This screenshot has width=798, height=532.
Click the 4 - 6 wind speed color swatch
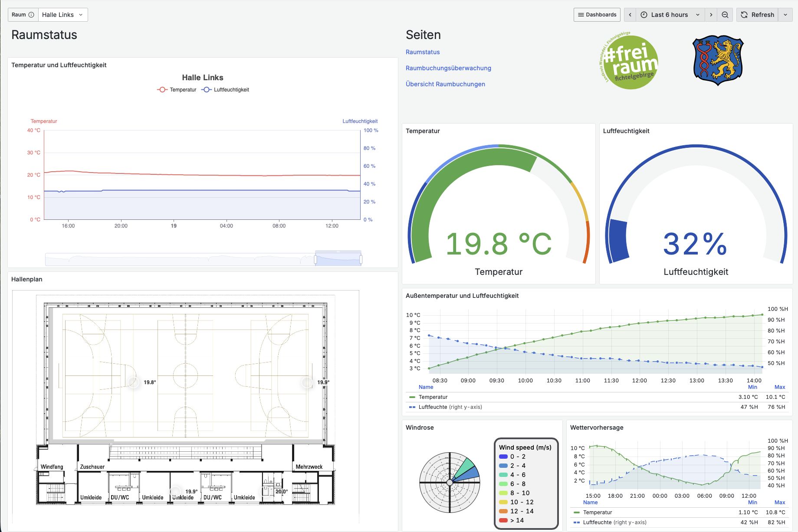click(x=503, y=475)
